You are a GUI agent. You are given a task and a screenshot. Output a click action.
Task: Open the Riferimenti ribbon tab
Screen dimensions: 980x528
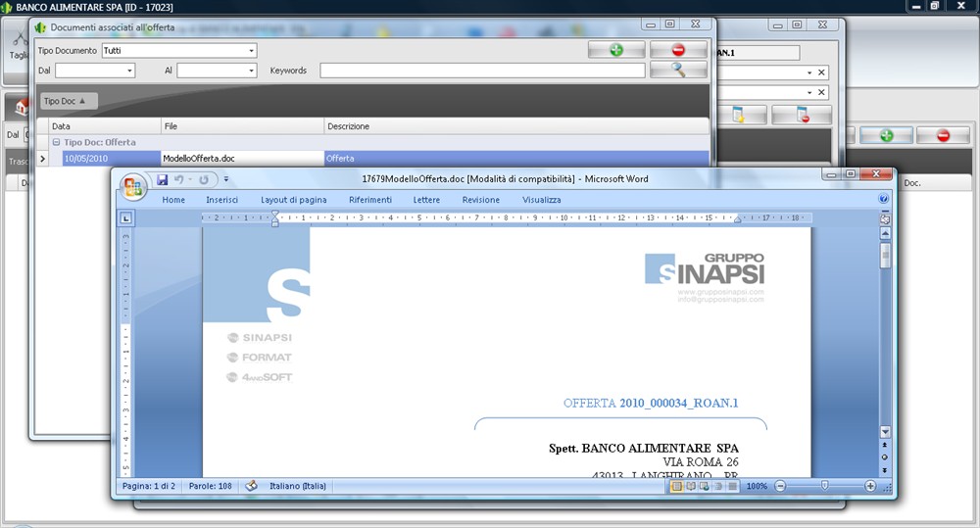point(370,200)
